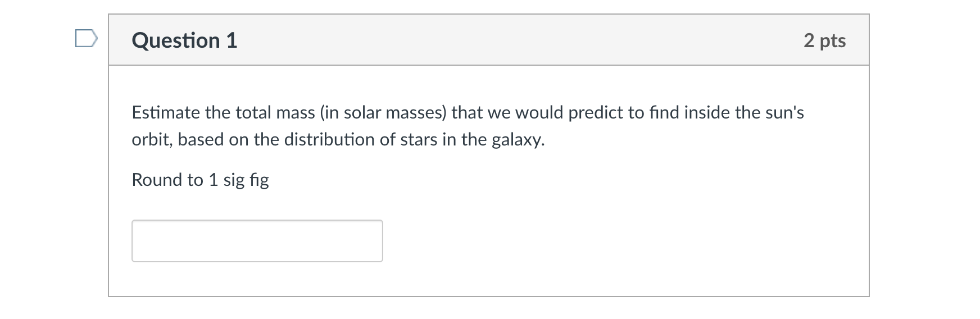Image resolution: width=980 pixels, height=319 pixels.
Task: Click the word "predict" in the question
Action: pyautogui.click(x=596, y=113)
